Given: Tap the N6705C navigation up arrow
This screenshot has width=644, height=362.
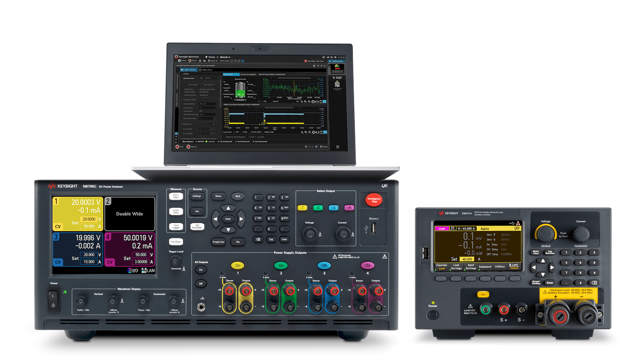Looking at the screenshot, I should tap(228, 208).
